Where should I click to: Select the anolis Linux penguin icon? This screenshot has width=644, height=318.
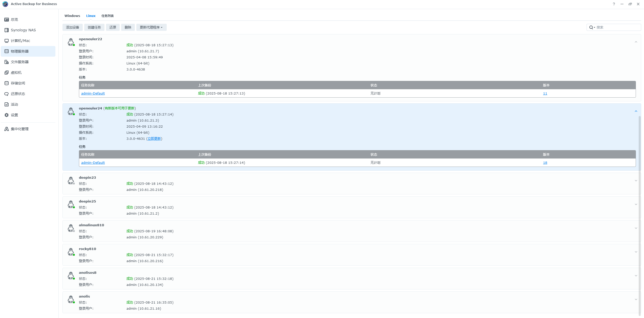(71, 299)
